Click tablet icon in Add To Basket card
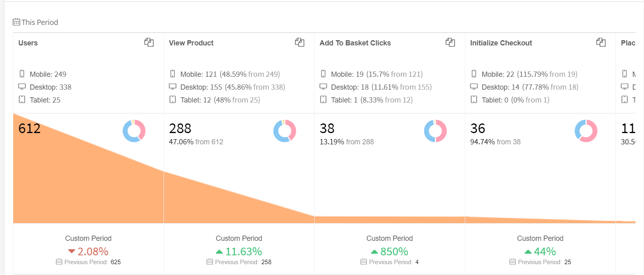Screen dimensions: 644x275 coord(323,100)
